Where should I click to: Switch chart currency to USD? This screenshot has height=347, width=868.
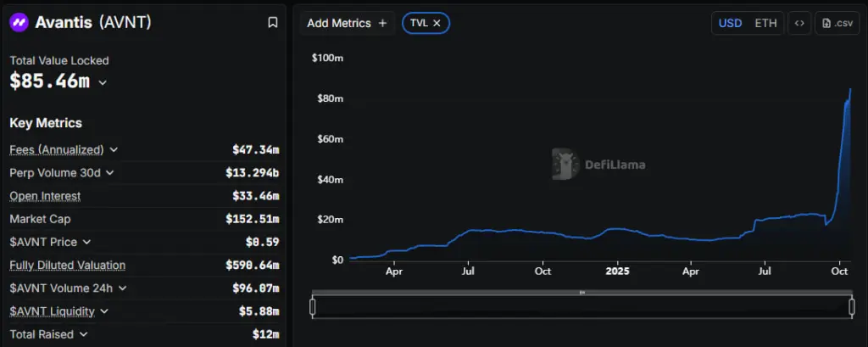(730, 23)
